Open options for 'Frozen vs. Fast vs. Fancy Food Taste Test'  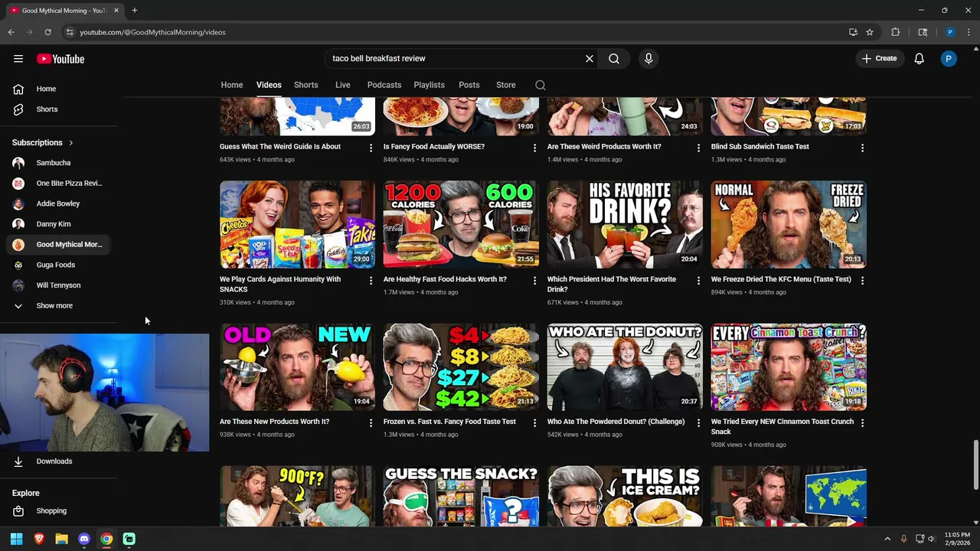[534, 423]
